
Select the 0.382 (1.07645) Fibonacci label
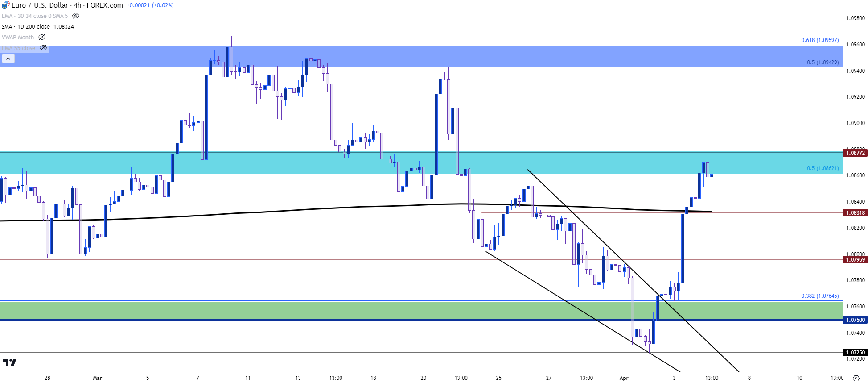[820, 296]
